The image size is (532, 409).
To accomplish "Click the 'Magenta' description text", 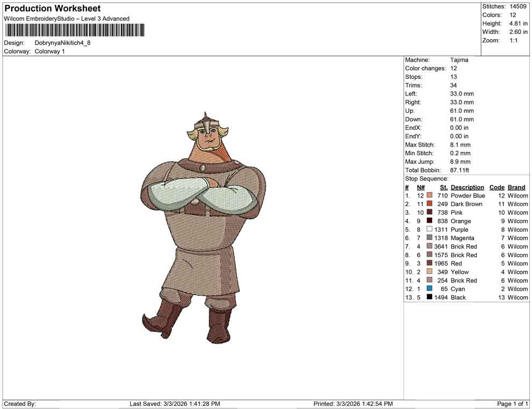I will (x=463, y=238).
